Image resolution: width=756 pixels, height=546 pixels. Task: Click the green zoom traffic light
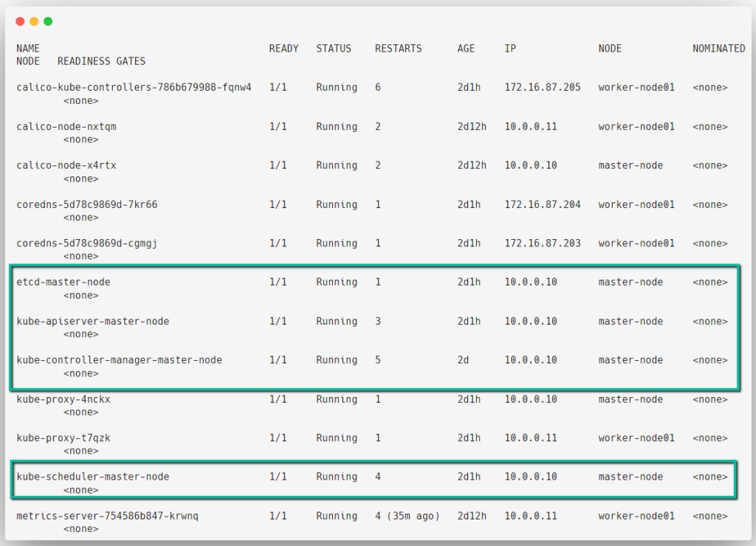(47, 21)
